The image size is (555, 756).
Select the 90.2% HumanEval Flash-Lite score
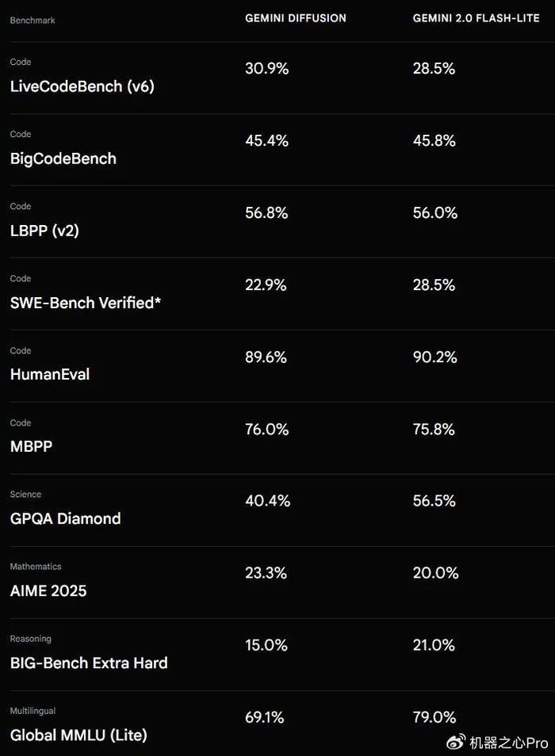click(x=434, y=357)
